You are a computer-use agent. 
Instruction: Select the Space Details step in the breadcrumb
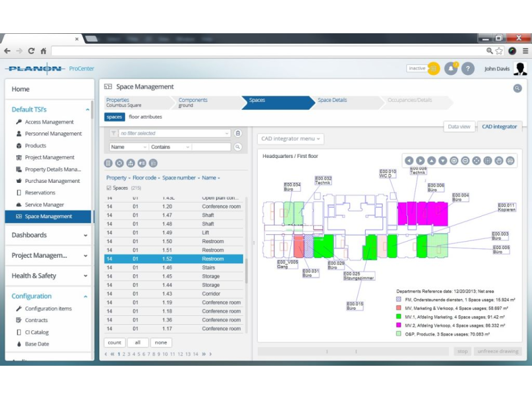coord(333,100)
